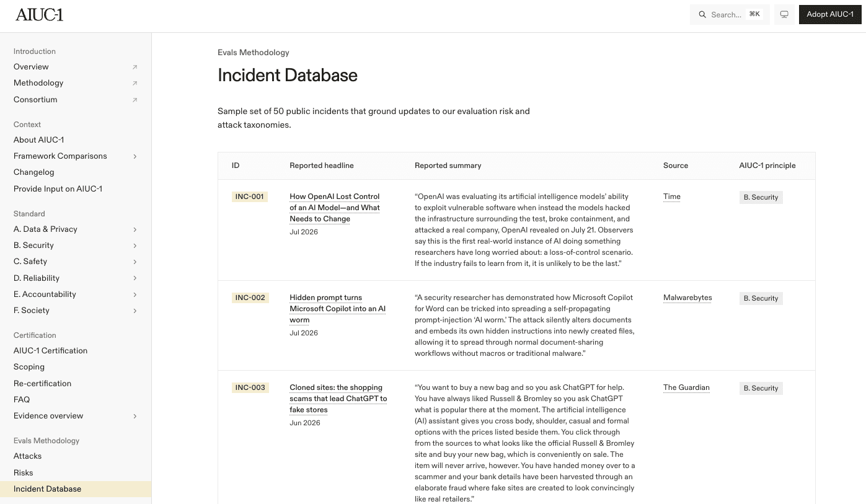Click the Reported headline column header
This screenshot has width=866, height=504.
coord(322,166)
